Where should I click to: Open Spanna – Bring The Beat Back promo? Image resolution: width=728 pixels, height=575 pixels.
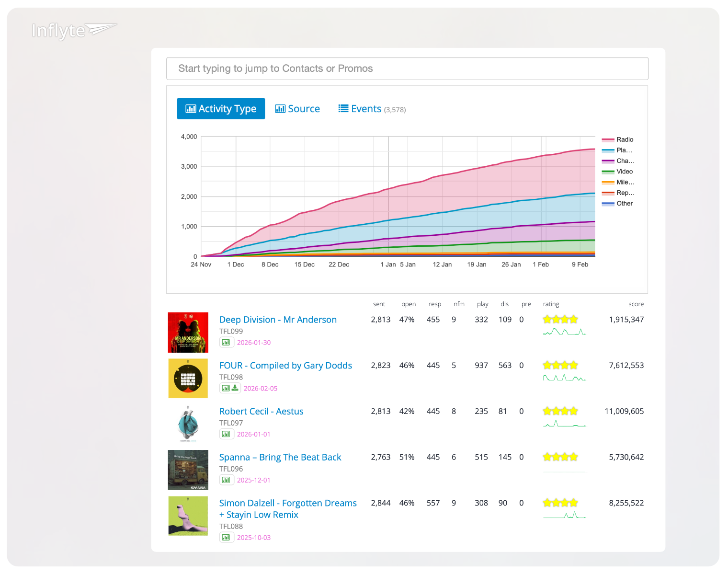pos(280,457)
